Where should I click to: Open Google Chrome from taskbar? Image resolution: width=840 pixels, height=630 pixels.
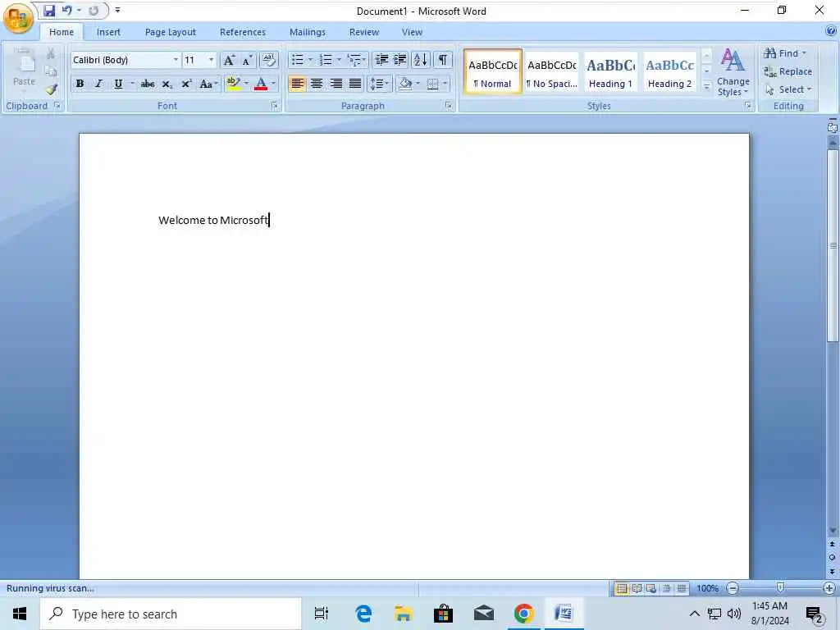pos(523,614)
